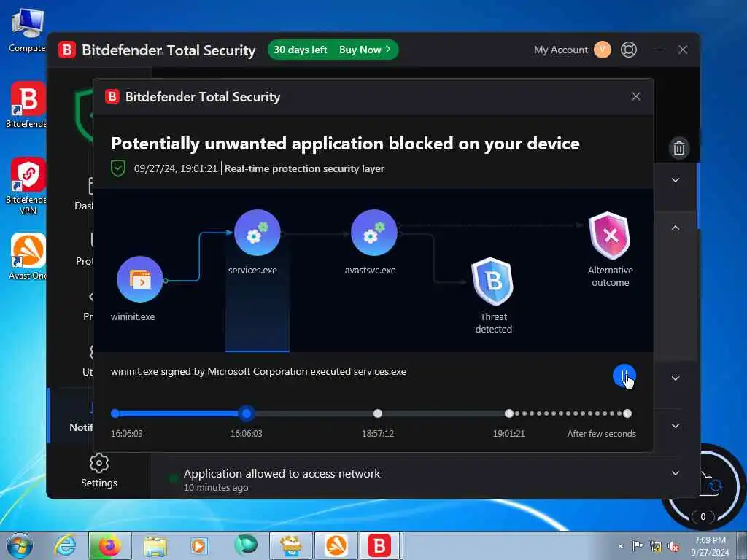Click the Real-time protection security layer text
The image size is (747, 560).
point(304,168)
